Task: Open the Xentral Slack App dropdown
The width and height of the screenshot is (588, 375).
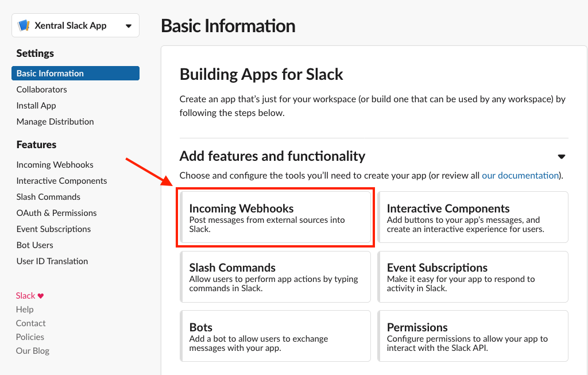Action: point(128,26)
